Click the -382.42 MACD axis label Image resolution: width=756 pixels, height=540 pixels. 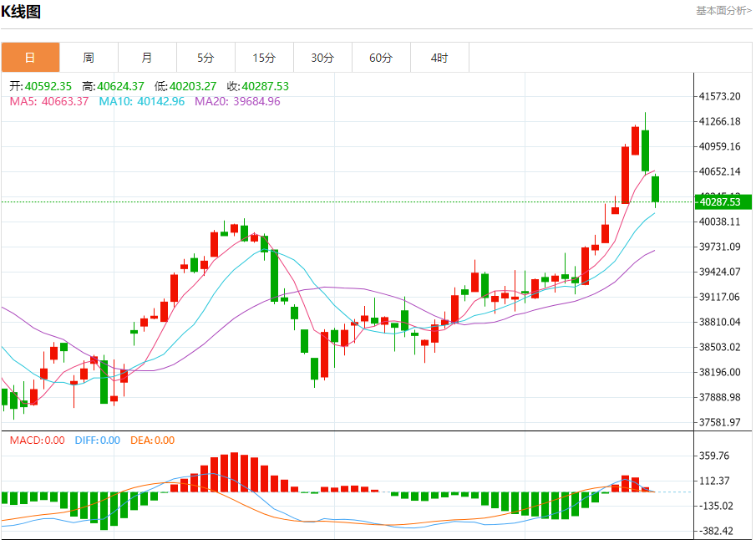(x=716, y=531)
